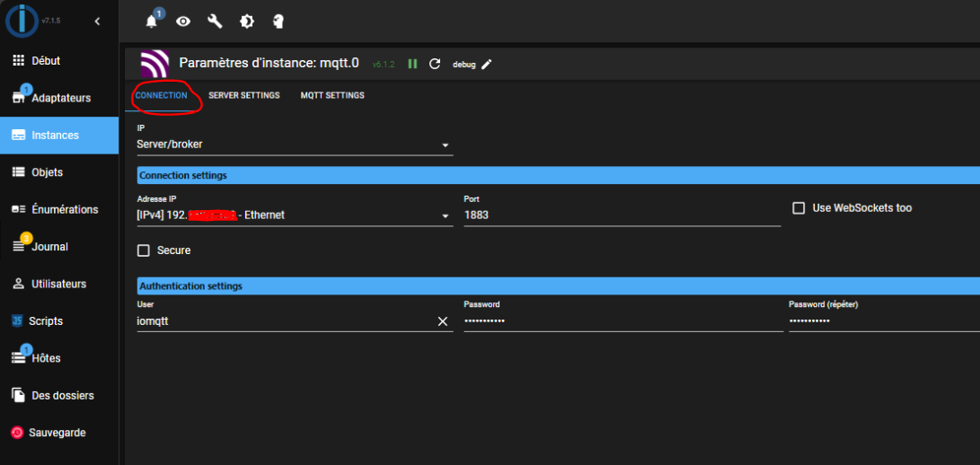The width and height of the screenshot is (980, 465).
Task: Open Adaptateurs in the sidebar
Action: click(x=59, y=98)
